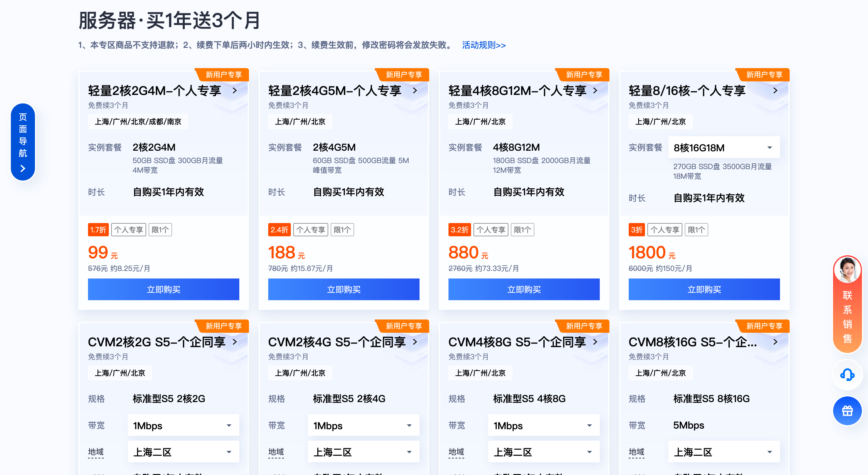The image size is (868, 475).
Task: Click the 个人专享 tag on the 99元 card
Action: point(129,230)
